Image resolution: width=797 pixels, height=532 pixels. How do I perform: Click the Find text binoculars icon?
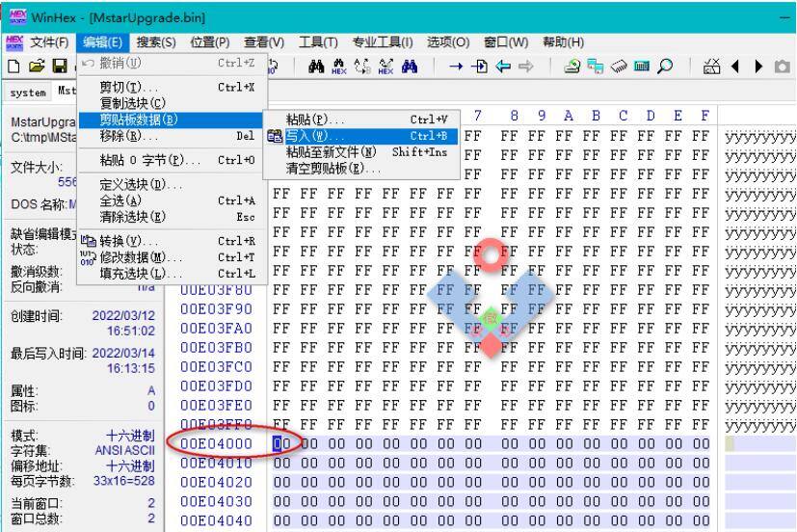316,66
